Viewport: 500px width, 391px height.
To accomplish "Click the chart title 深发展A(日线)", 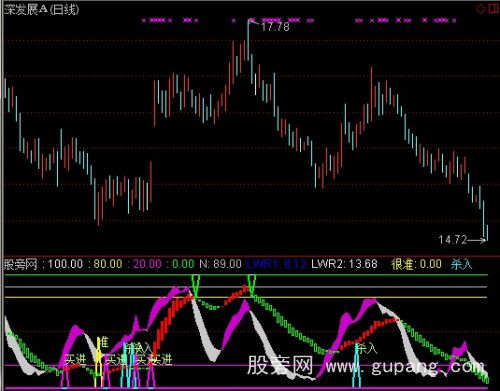I will pyautogui.click(x=42, y=9).
